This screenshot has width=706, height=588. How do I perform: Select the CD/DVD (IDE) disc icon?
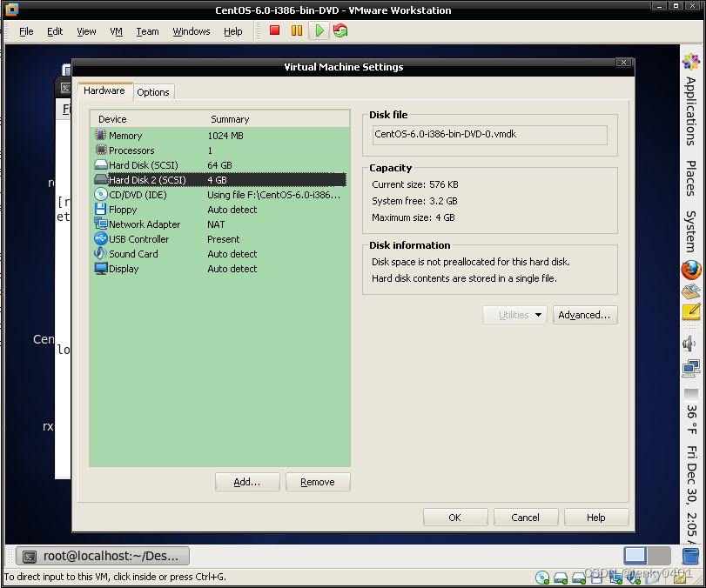click(101, 194)
